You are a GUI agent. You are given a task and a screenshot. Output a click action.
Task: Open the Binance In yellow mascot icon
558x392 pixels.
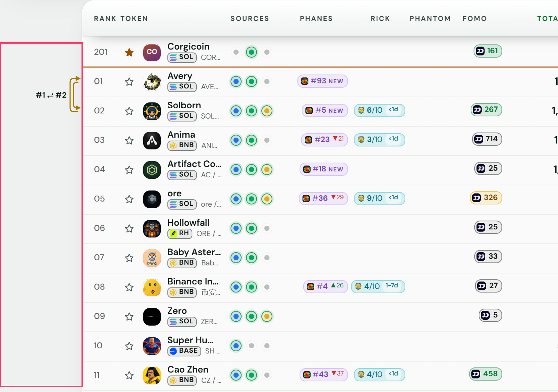(152, 287)
